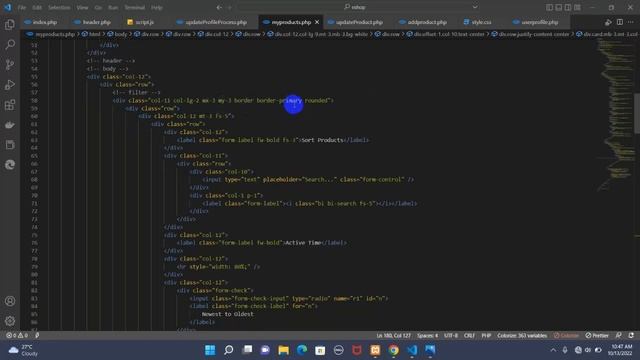Open the Accounts menu icon
Viewport: 640px width, 360px height.
pos(10,301)
